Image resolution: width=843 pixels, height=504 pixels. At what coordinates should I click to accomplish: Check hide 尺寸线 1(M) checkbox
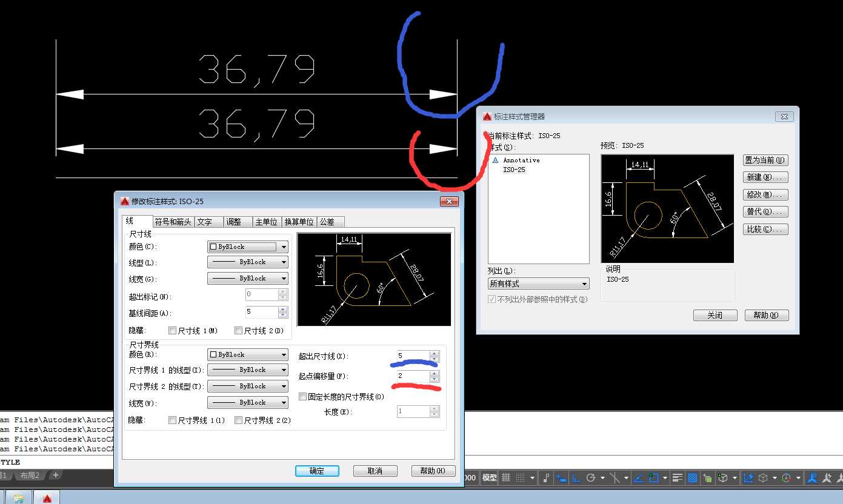(x=172, y=331)
